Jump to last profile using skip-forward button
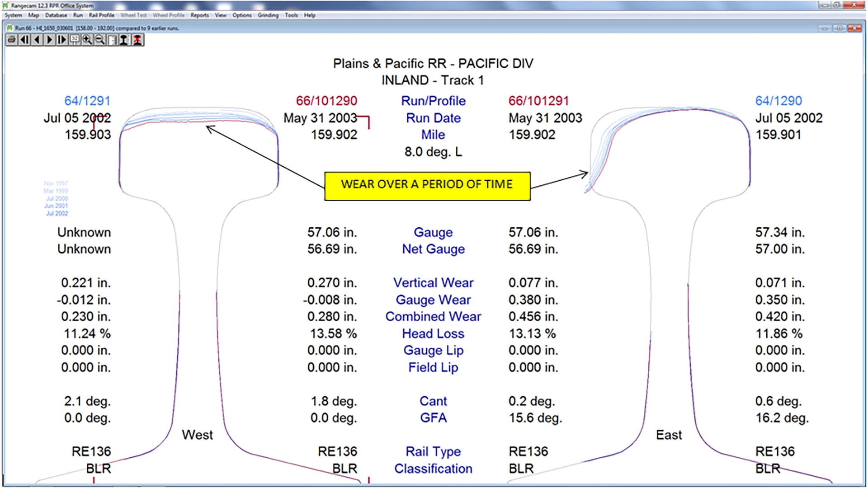Image resolution: width=868 pixels, height=488 pixels. tap(62, 40)
